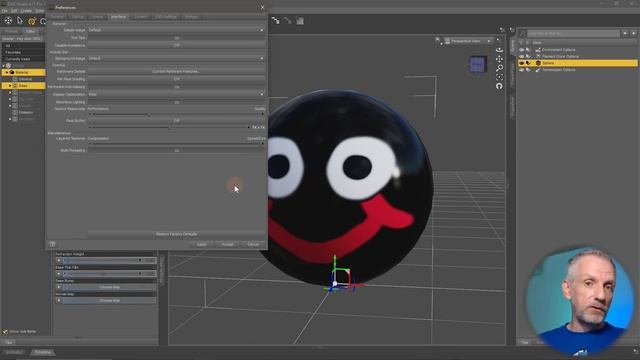Toggle the Tool Tips On button
Image resolution: width=640 pixels, height=360 pixels.
176,38
